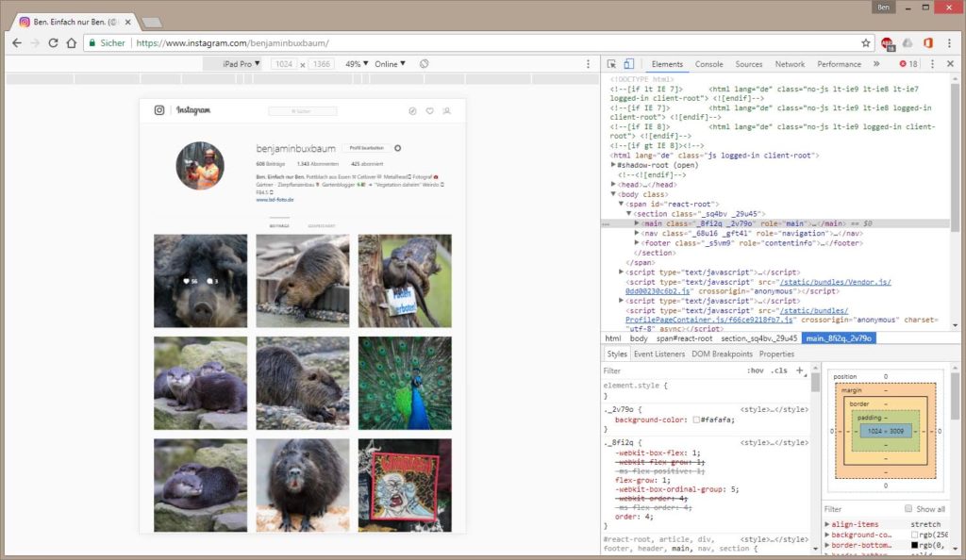This screenshot has height=560, width=966.
Task: Click the viewport height 1366 field
Action: [x=321, y=64]
